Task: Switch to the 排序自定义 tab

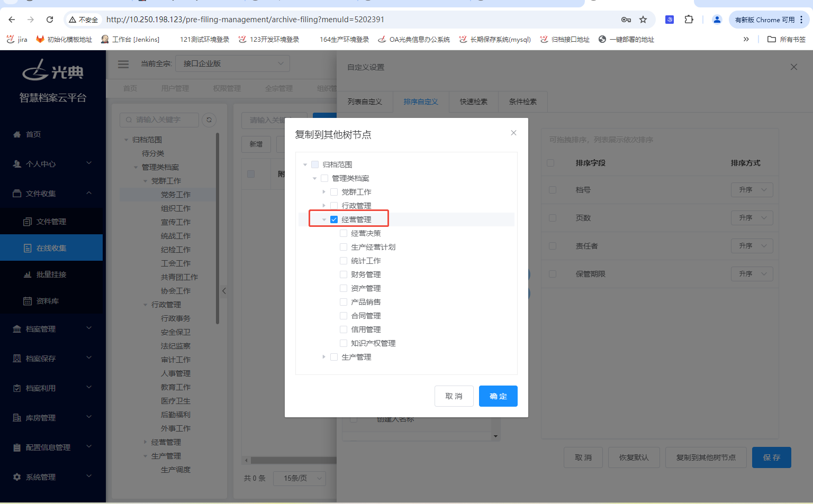Action: point(421,102)
